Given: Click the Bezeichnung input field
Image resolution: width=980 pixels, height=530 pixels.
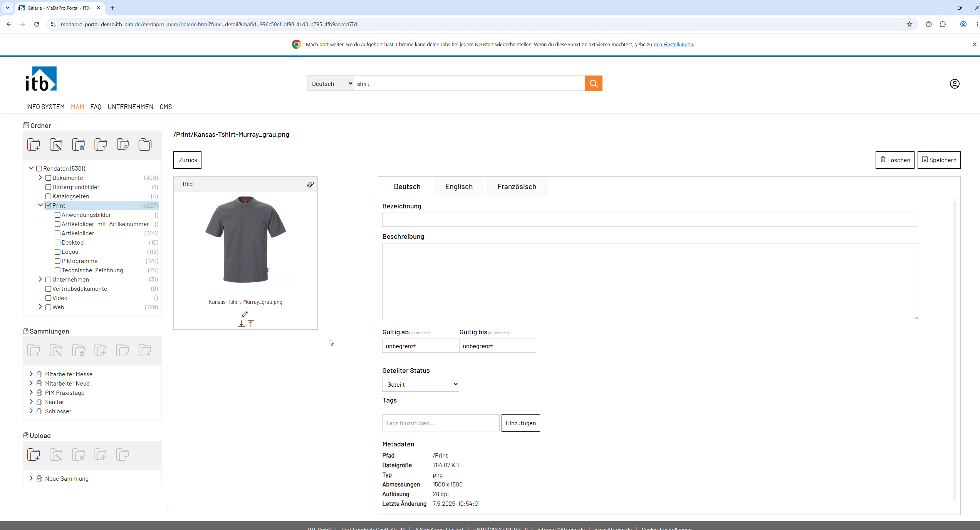Looking at the screenshot, I should (650, 220).
